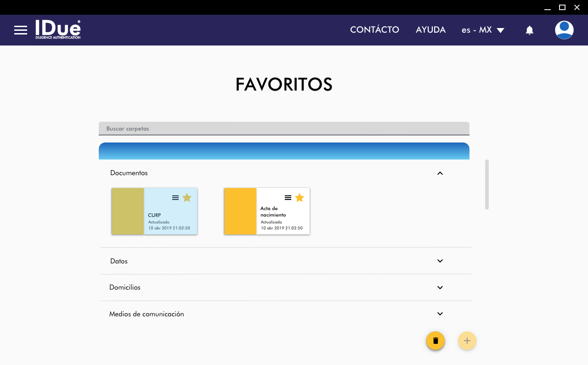Expand the Datos section

pos(440,261)
